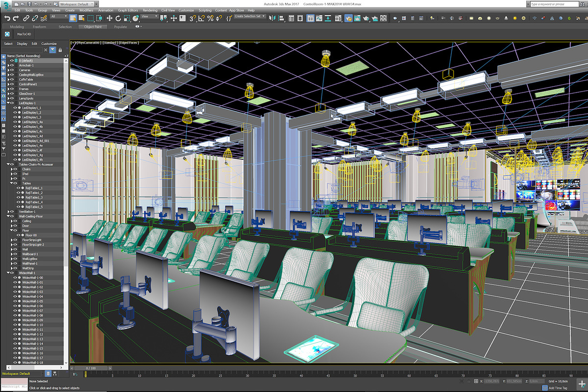This screenshot has height=392, width=588.
Task: Toggle visibility eye of Cameras layer
Action: 11,70
